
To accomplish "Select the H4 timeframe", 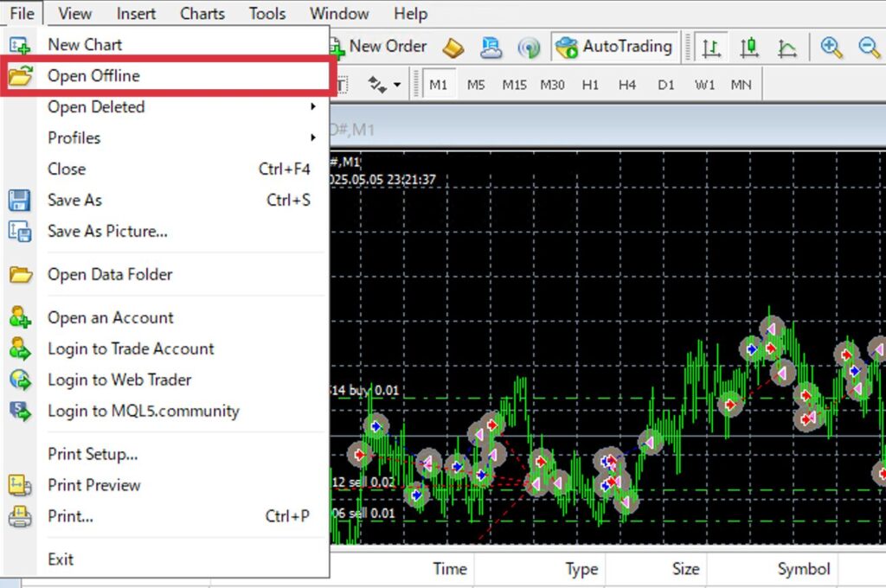I will click(627, 85).
